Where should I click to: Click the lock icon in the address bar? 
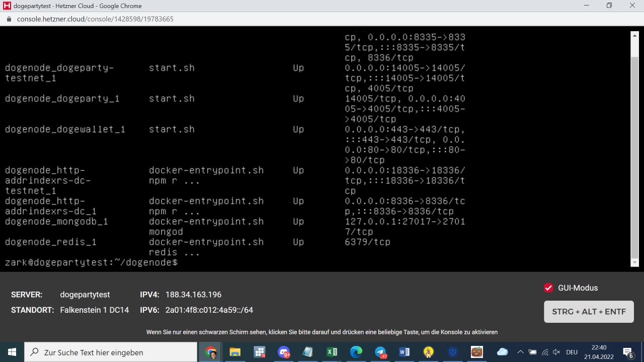(8, 19)
